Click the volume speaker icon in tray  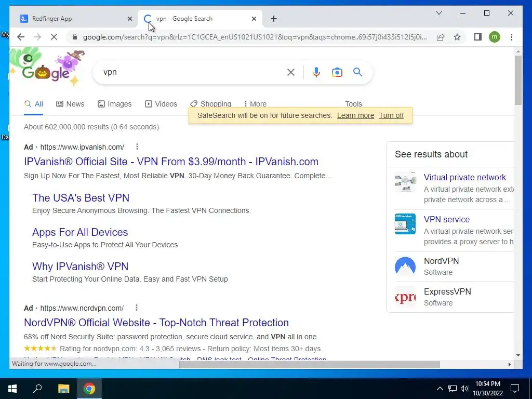(x=464, y=389)
